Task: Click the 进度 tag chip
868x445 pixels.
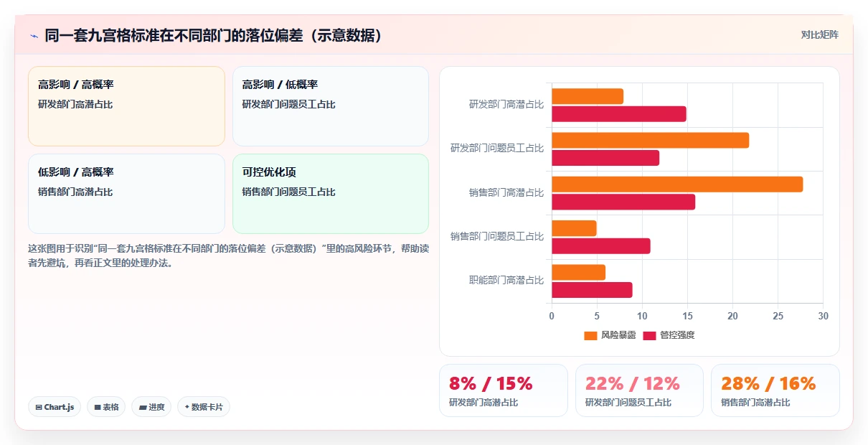Action: pos(151,407)
